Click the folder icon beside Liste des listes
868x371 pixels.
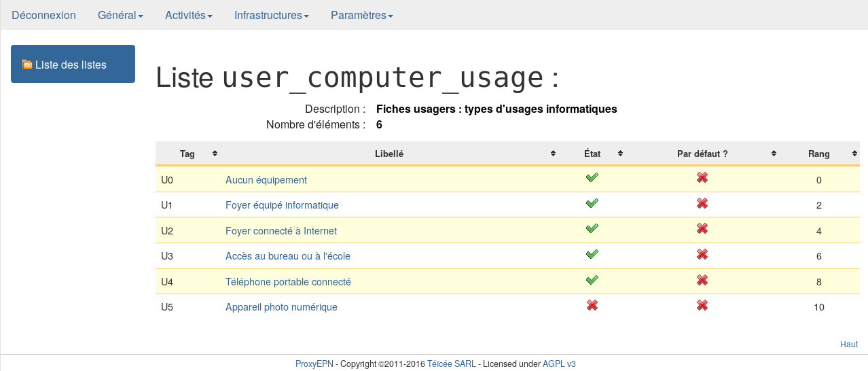coord(27,65)
